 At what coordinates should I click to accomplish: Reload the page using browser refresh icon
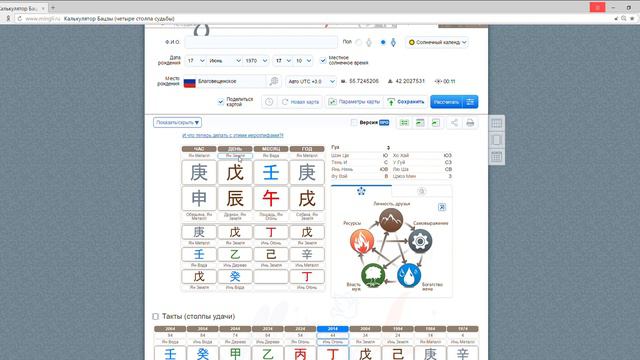(19, 19)
